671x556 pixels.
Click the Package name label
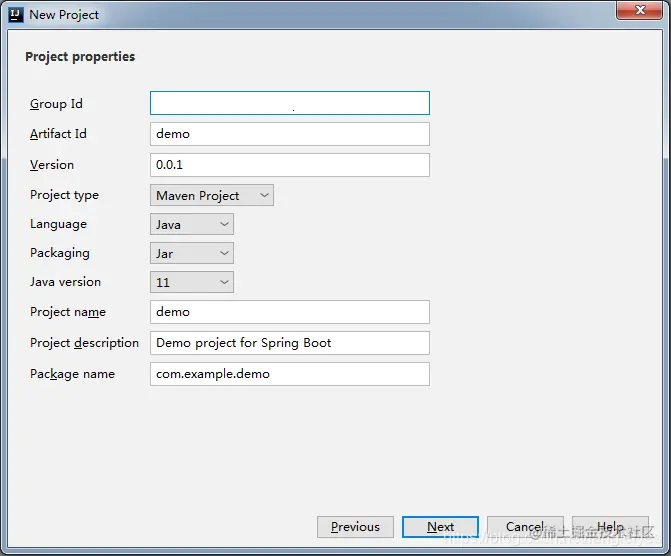pos(72,375)
